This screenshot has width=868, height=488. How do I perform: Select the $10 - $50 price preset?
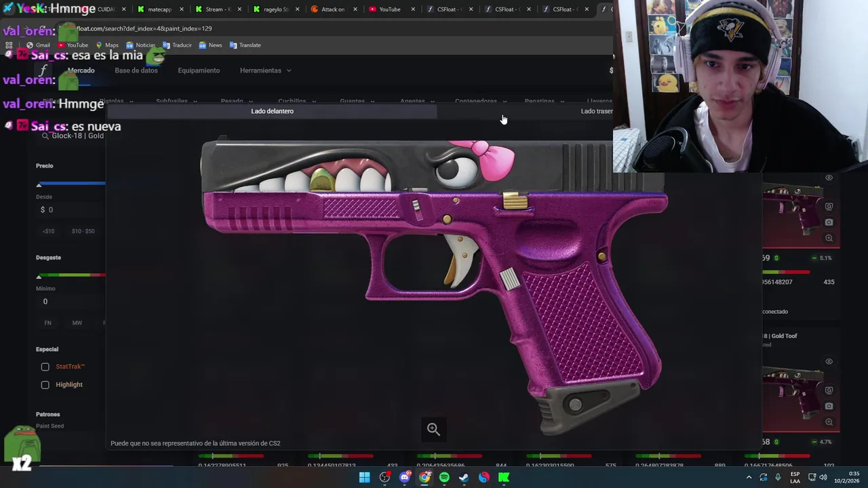coord(83,231)
